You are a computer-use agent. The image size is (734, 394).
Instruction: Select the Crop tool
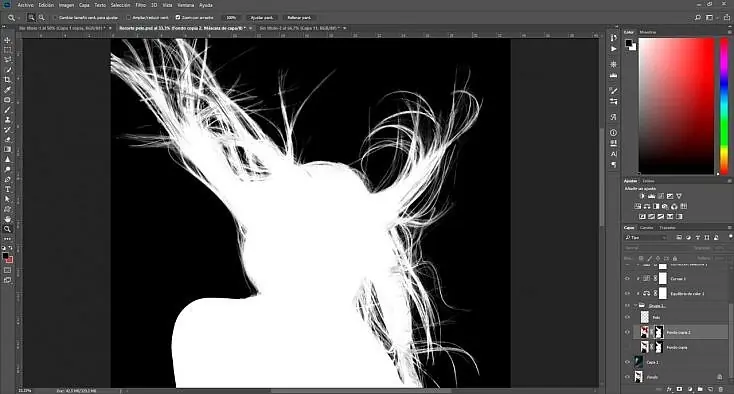(7, 80)
